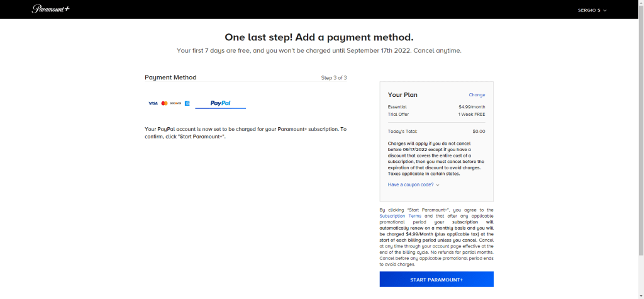Click the 'Your Plan' heading
This screenshot has height=299, width=644.
[402, 95]
